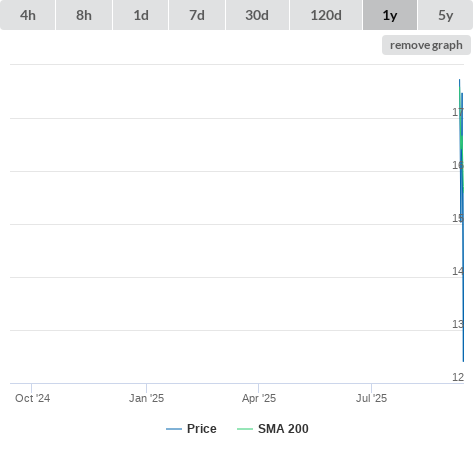Switch chart to 30d range
The height and width of the screenshot is (455, 474).
tap(257, 15)
